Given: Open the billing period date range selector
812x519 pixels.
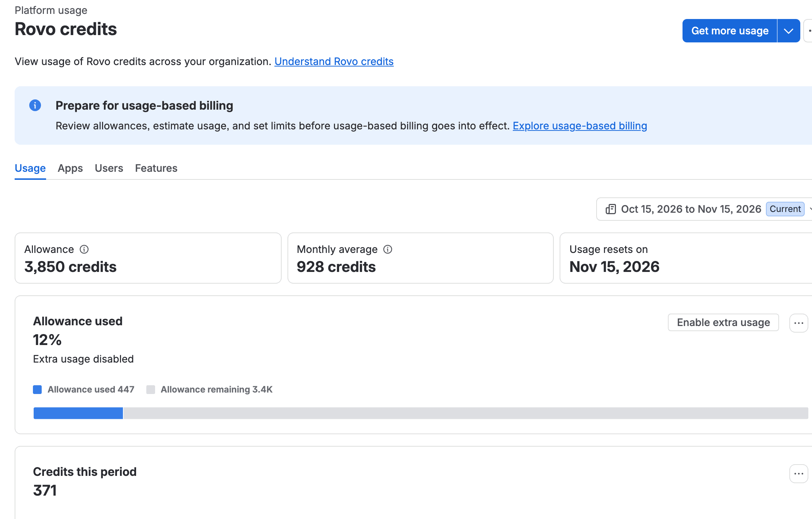Looking at the screenshot, I should pyautogui.click(x=704, y=209).
